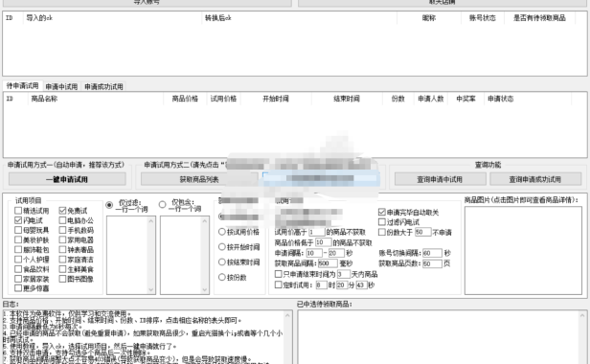
Task: Choose sort by 按结束时间
Action: point(222,262)
